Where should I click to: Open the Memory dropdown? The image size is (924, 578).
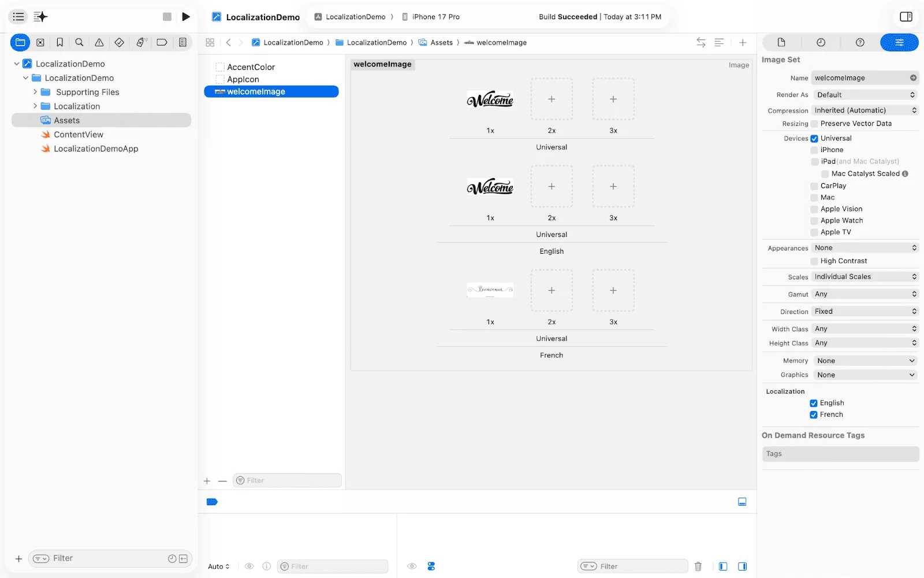[865, 360]
